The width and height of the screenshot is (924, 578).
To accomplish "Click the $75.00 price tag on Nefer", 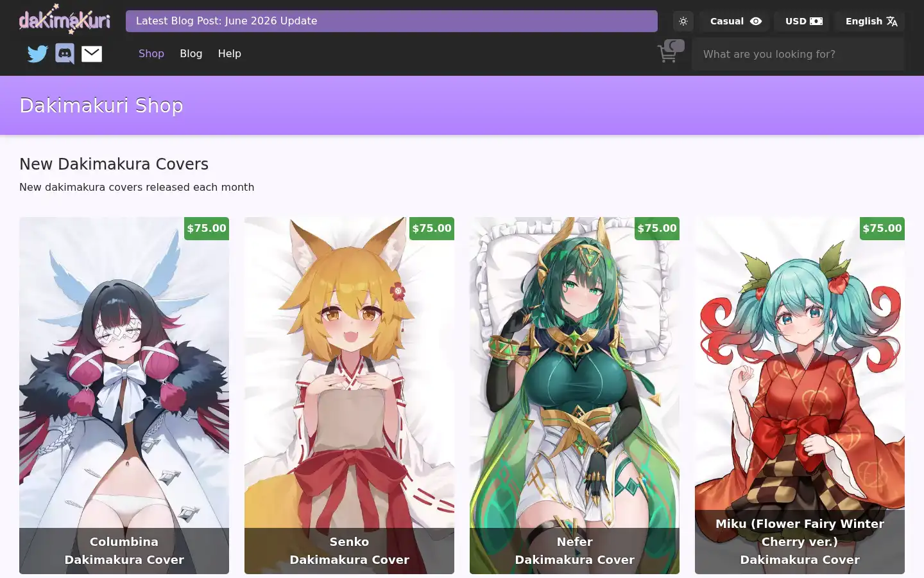I will pos(657,229).
